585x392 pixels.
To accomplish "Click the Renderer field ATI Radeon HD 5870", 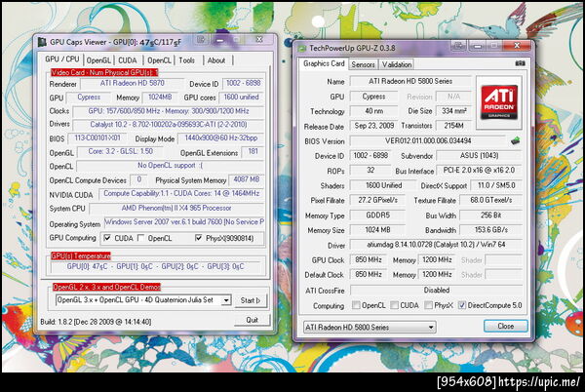I will click(132, 83).
